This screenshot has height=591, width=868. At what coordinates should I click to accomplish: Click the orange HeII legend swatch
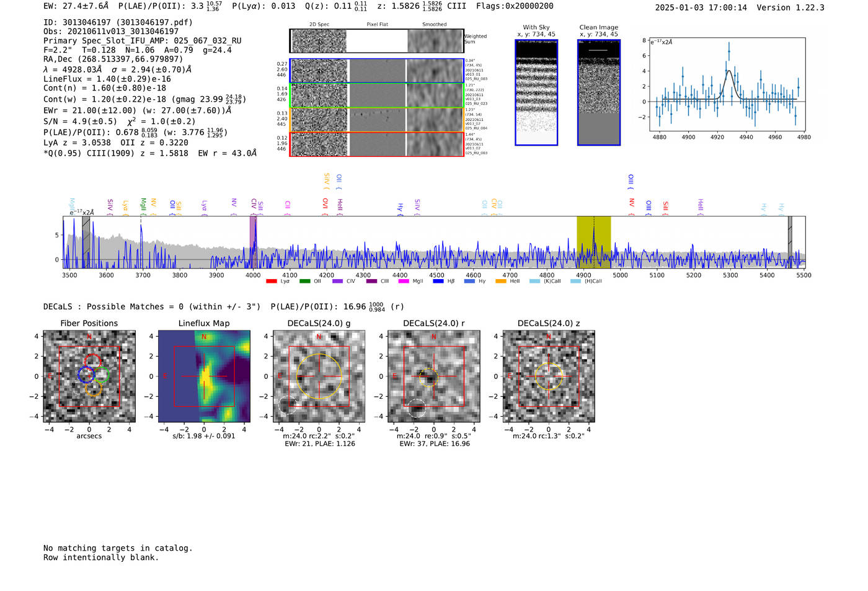pos(501,282)
